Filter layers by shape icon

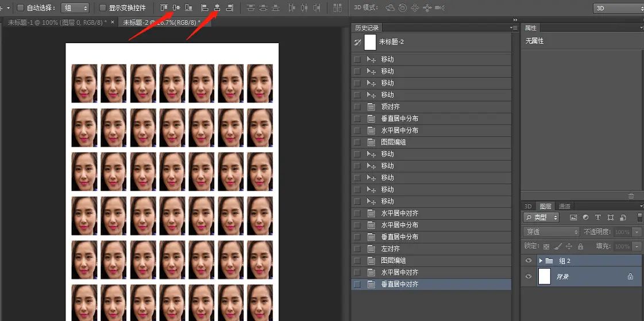pos(611,217)
